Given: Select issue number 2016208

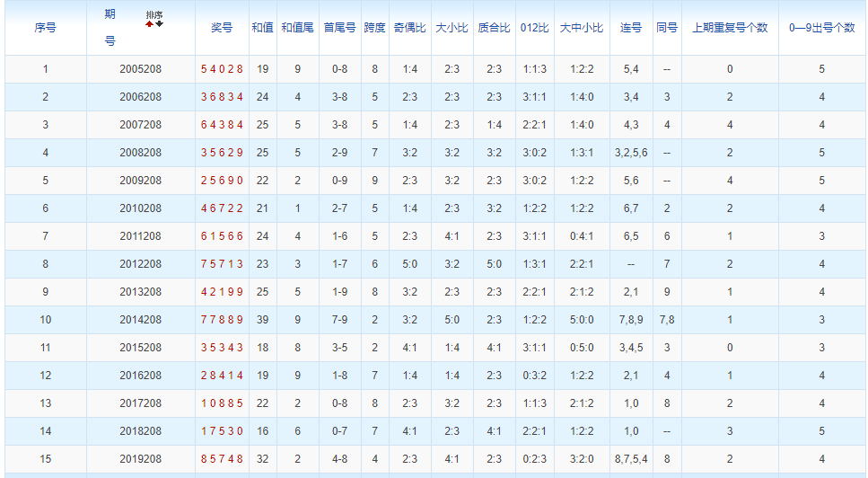Looking at the screenshot, I should (141, 375).
